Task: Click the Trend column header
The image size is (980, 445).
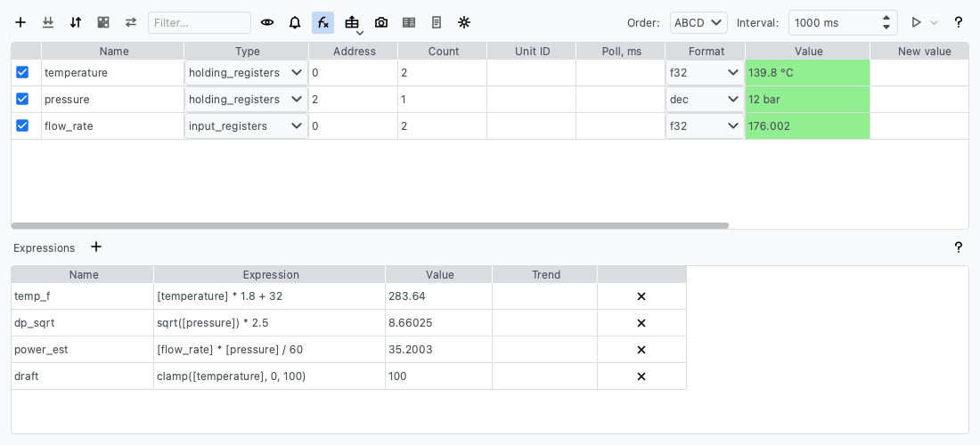Action: pos(545,275)
